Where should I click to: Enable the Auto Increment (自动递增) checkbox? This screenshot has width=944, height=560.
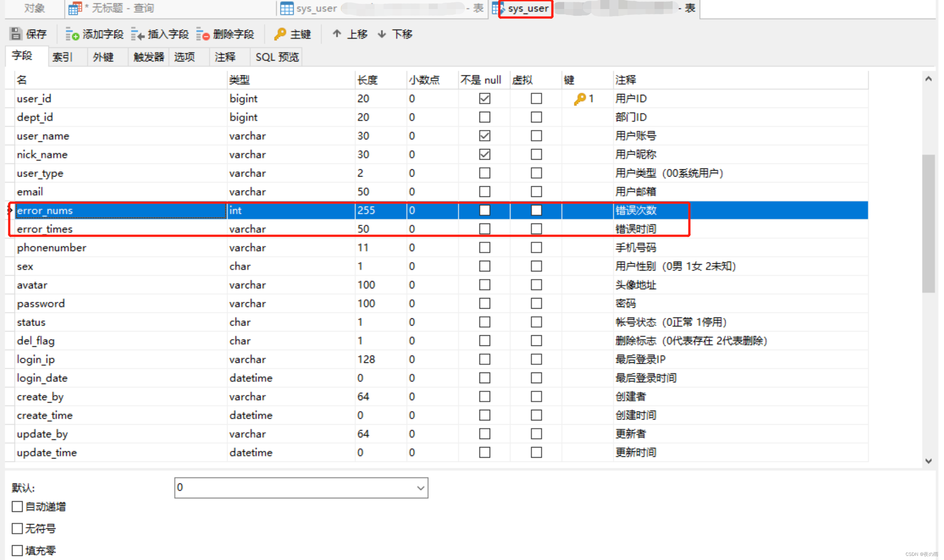coord(17,507)
